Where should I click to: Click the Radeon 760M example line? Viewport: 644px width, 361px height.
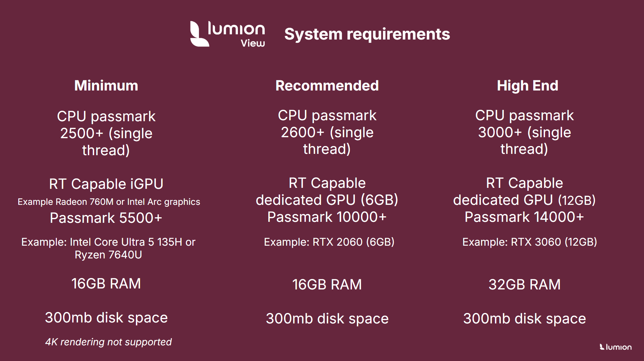(109, 202)
